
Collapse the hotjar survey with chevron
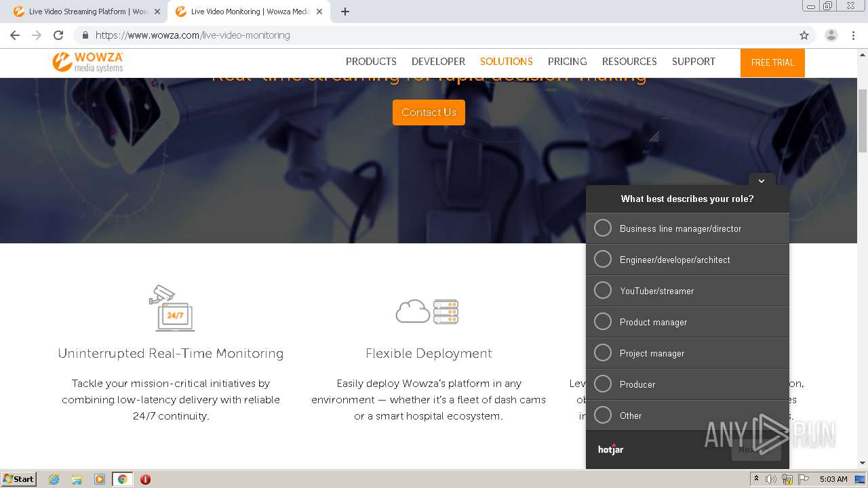762,181
